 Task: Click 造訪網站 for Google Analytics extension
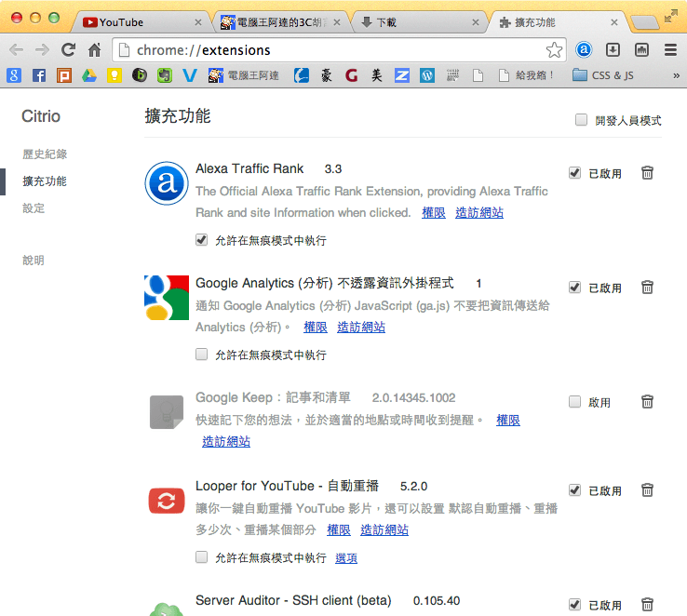[361, 327]
